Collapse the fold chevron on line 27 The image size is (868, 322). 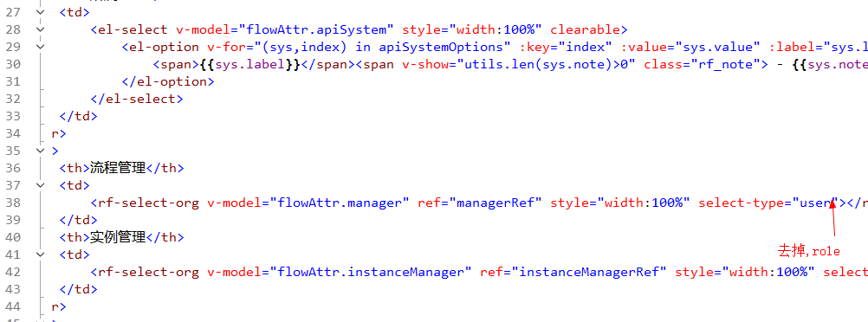pyautogui.click(x=39, y=12)
